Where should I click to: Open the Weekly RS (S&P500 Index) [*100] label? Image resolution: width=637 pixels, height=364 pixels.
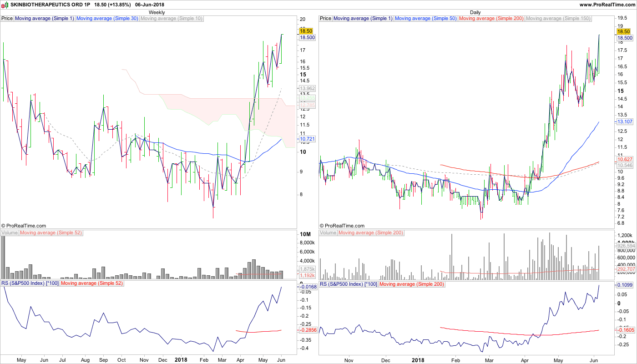click(30, 284)
